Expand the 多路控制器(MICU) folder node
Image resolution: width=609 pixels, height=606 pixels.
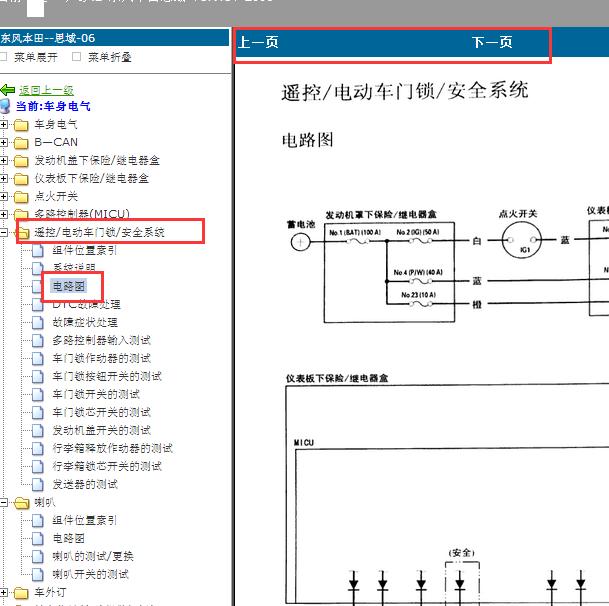tap(3, 214)
